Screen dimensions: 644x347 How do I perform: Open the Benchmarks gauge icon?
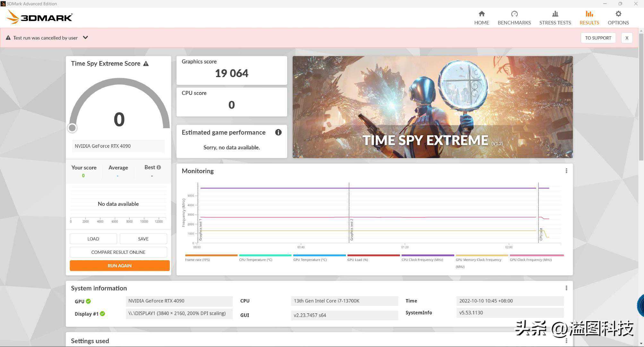coord(514,14)
